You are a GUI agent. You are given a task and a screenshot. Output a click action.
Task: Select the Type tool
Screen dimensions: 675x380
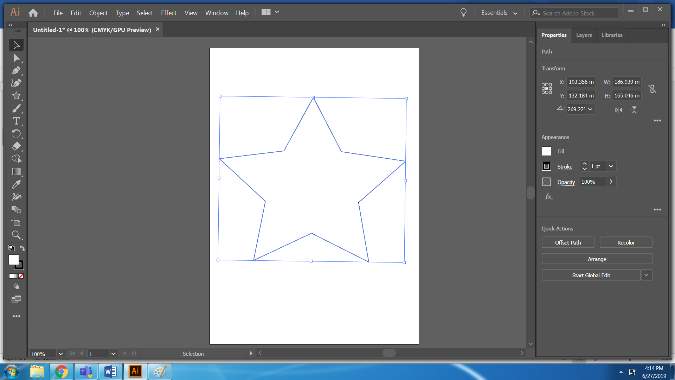coord(16,121)
